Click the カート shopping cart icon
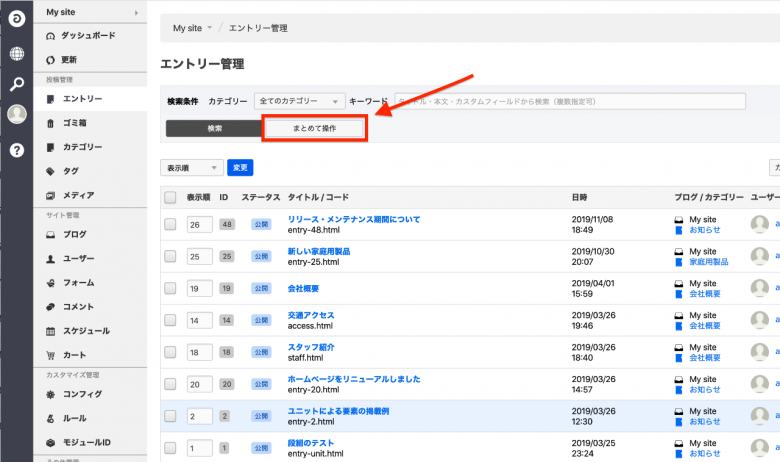Viewport: 780px width, 462px height. 50,356
